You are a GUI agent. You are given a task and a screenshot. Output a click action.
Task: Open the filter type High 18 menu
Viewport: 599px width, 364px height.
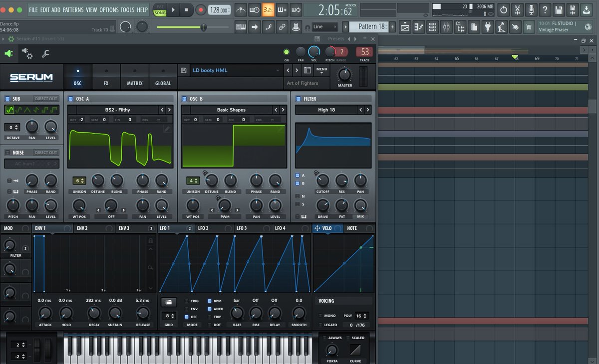coord(326,110)
